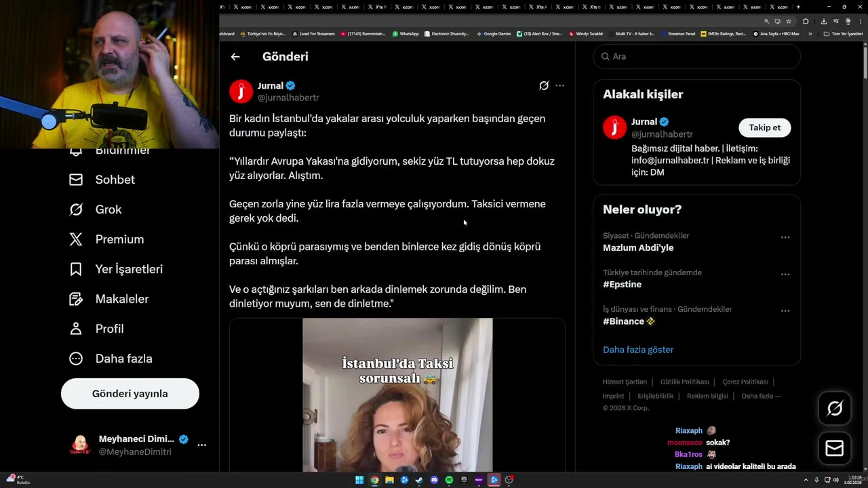The width and height of the screenshot is (868, 488).
Task: Open Chrome downloads icon
Action: [824, 21]
